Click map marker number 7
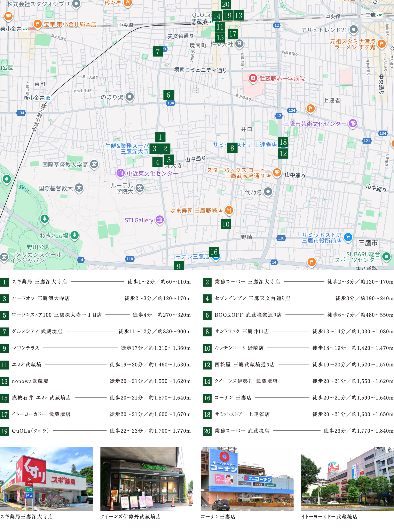 point(158,51)
